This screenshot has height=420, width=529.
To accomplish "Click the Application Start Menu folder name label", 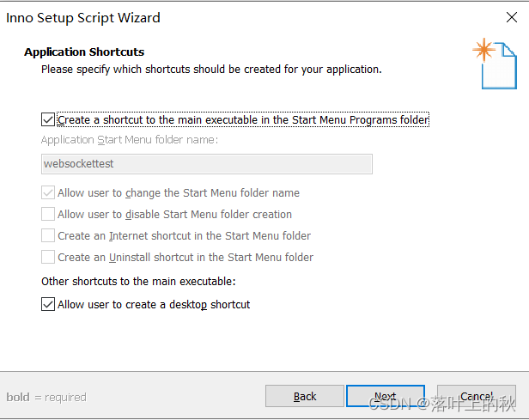I will point(130,140).
